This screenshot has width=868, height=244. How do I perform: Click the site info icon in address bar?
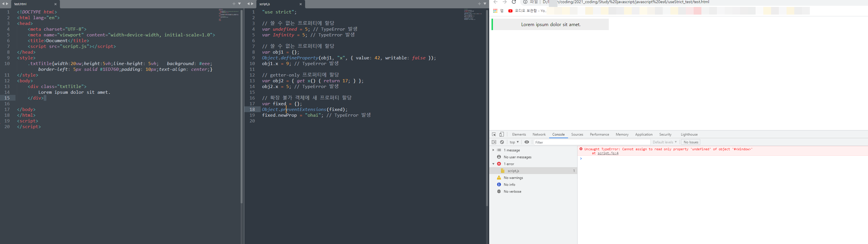click(x=525, y=2)
